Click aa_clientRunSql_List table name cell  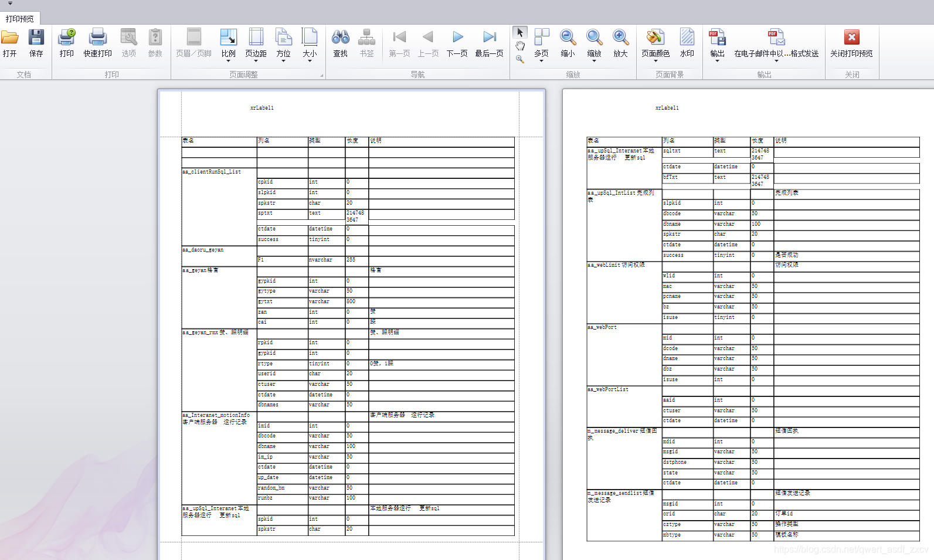[x=219, y=206]
